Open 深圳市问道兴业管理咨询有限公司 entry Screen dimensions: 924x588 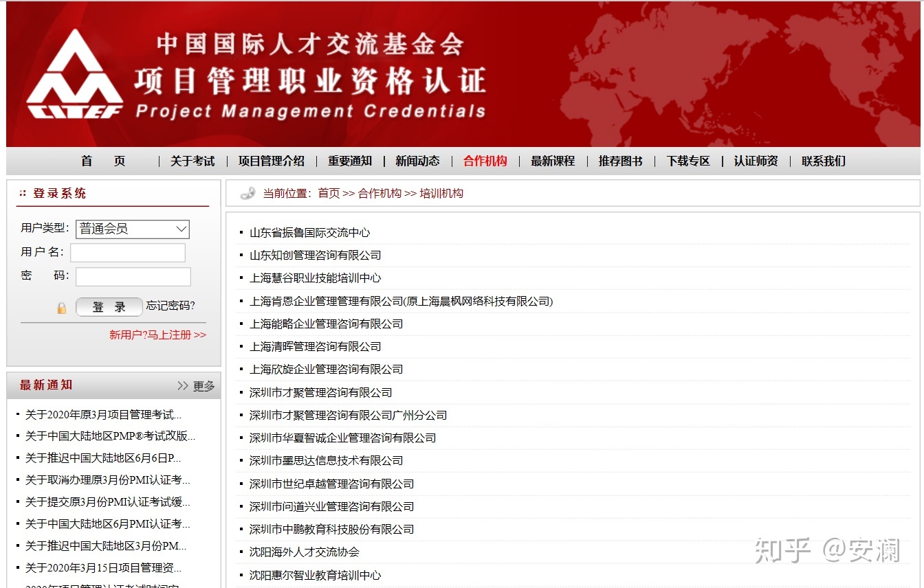pos(331,506)
